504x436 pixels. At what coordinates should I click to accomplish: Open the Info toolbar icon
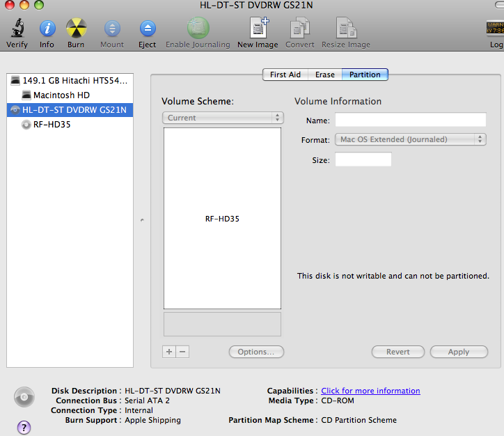point(47,29)
